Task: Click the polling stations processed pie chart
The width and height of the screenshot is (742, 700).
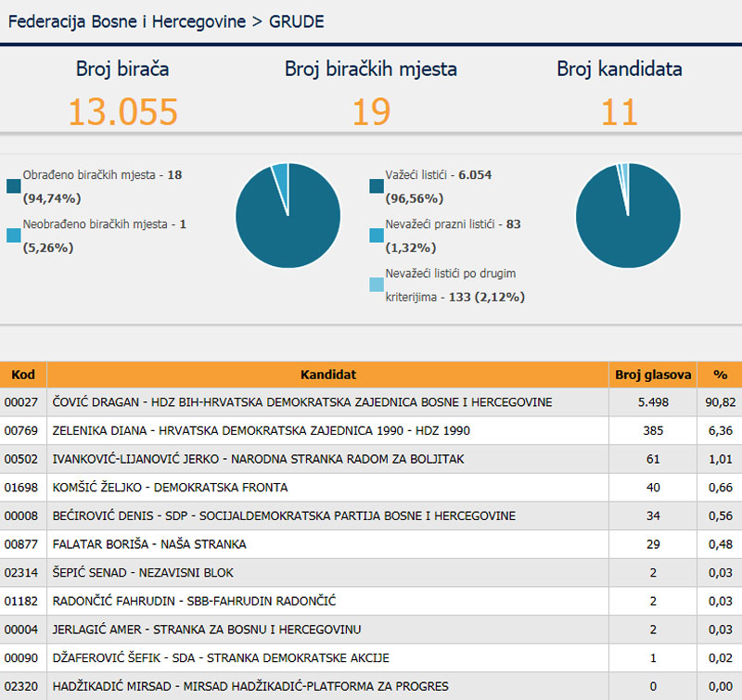Action: pyautogui.click(x=288, y=216)
